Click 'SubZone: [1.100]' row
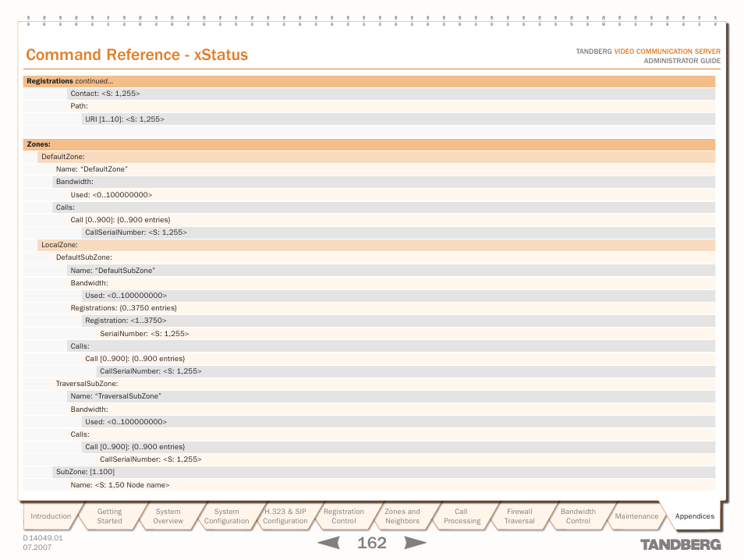This screenshot has width=744, height=560. 384,472
